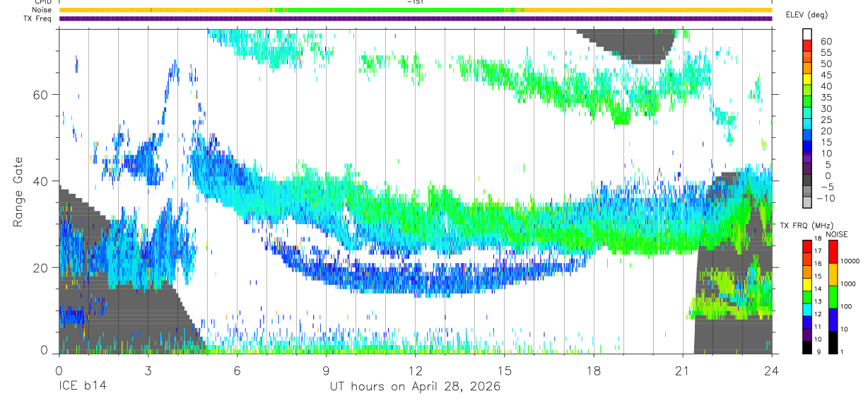Click the '25' label on the ELEV scale
The image size is (868, 401).
tap(826, 120)
